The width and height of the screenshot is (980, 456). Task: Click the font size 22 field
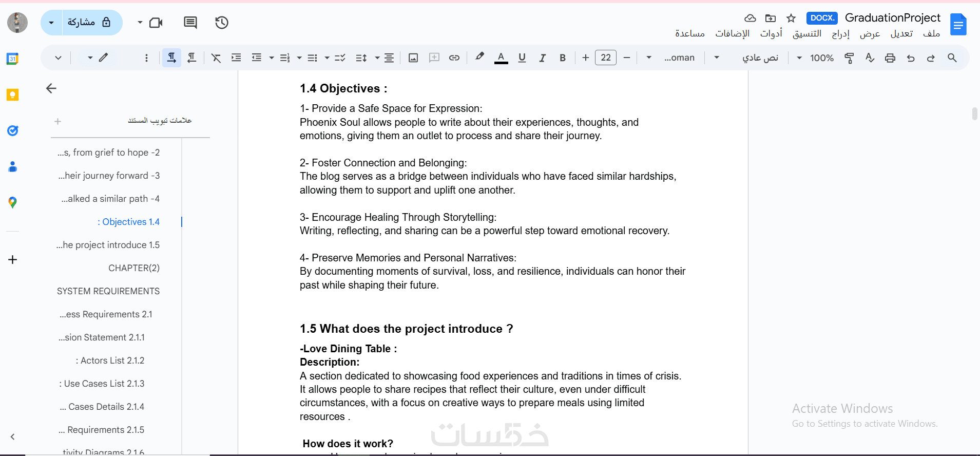coord(606,58)
